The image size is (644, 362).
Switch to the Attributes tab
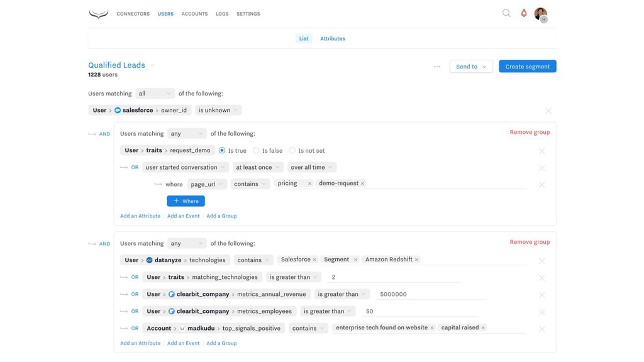333,38
